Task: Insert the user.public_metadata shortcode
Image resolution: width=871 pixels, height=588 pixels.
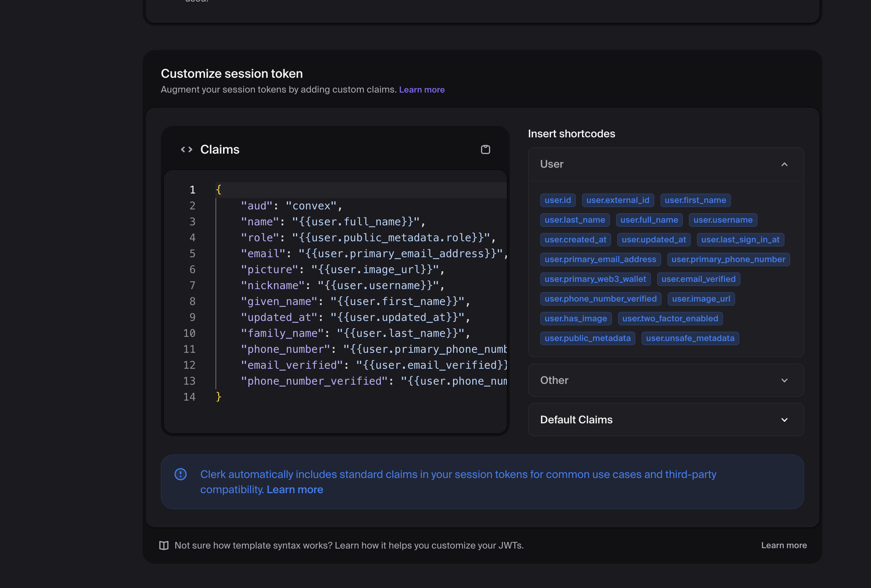Action: (587, 338)
